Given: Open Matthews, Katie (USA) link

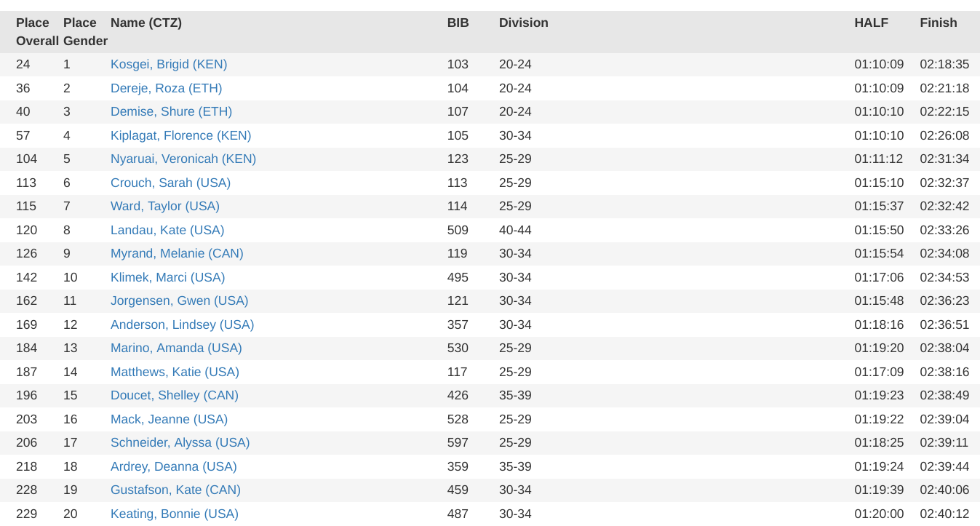Looking at the screenshot, I should pyautogui.click(x=175, y=372).
